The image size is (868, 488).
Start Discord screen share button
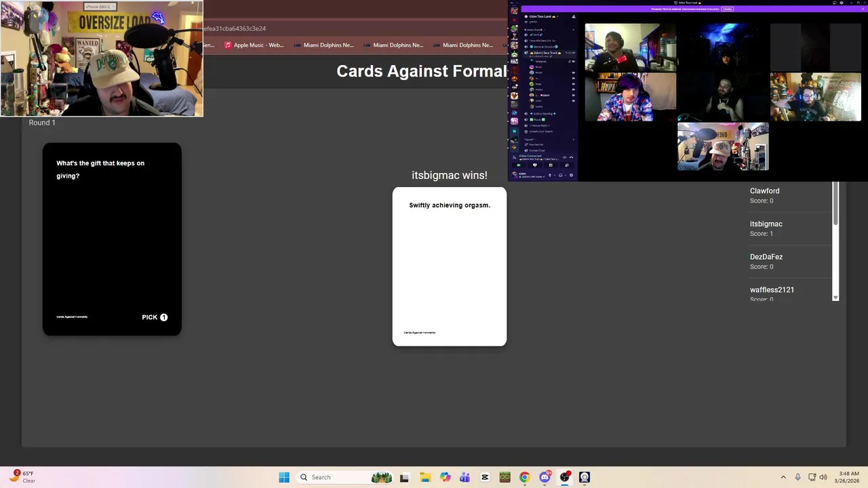pyautogui.click(x=534, y=165)
